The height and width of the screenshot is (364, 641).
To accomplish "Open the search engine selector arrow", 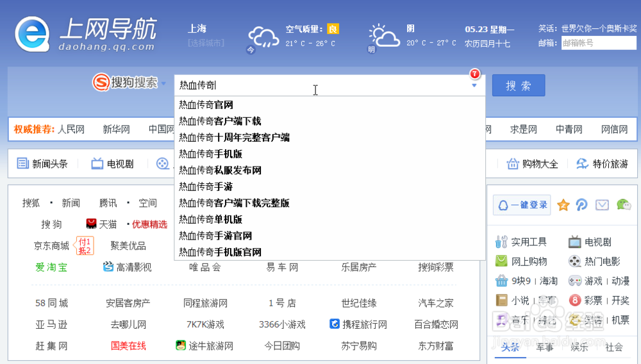I will (163, 83).
